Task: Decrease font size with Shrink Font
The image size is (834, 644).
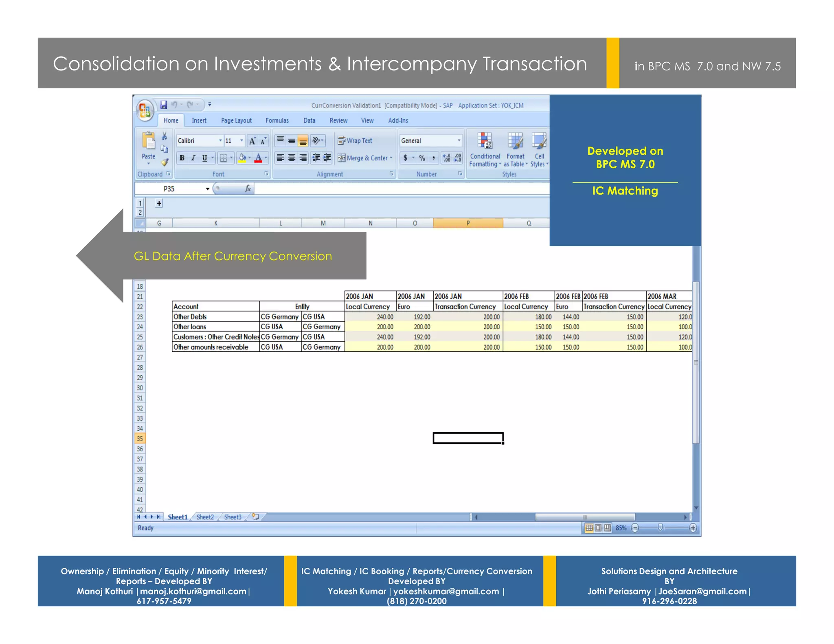Action: coord(263,141)
